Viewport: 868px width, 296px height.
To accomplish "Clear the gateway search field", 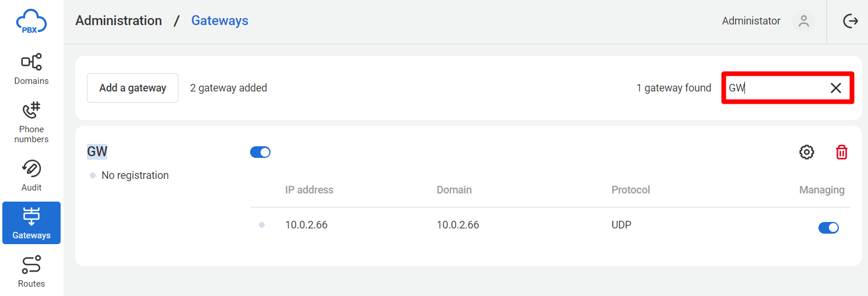I will (835, 88).
